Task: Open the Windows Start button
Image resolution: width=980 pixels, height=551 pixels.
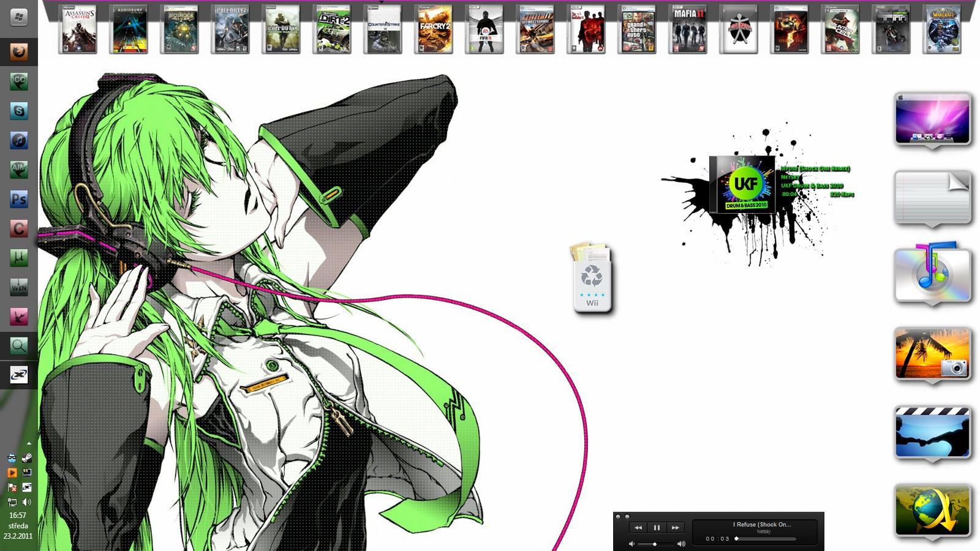Action: coord(18,17)
